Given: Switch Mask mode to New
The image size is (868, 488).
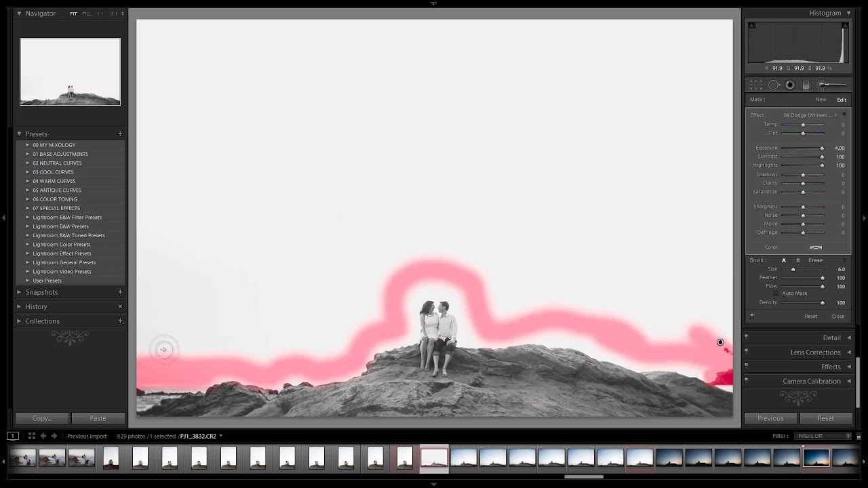Looking at the screenshot, I should pos(821,100).
